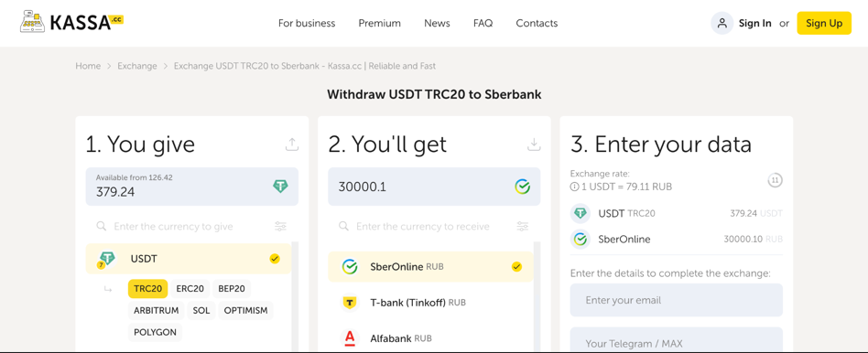Click the Enter the currency to give search field

coord(192,226)
